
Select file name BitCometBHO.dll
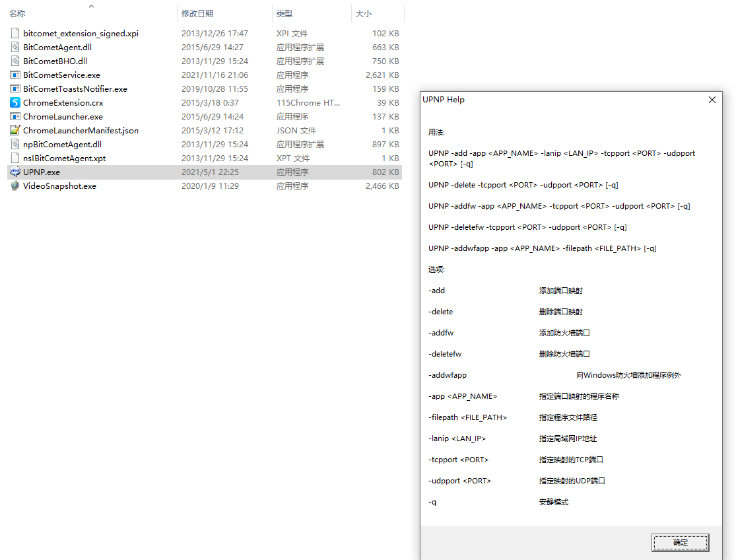pyautogui.click(x=55, y=61)
